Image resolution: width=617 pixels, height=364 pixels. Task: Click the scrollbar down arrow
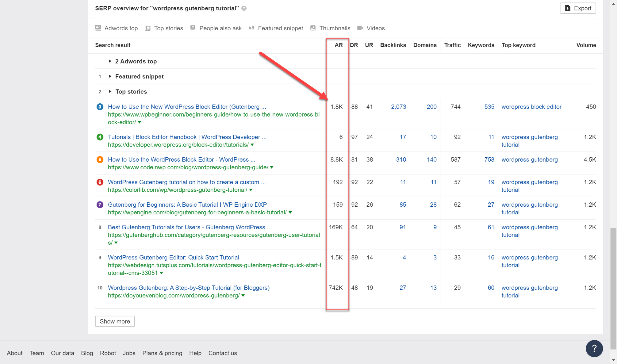(613, 360)
